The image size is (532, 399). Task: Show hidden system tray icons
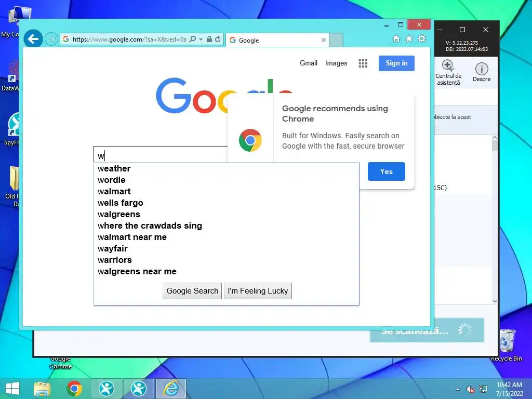[458, 389]
